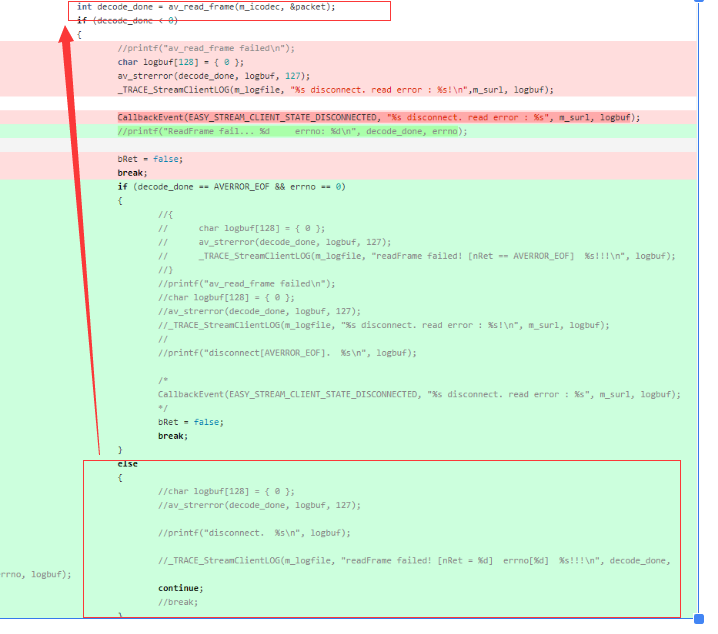The width and height of the screenshot is (718, 634).
Task: Click the commented '//break;' line at bottom
Action: (x=178, y=602)
